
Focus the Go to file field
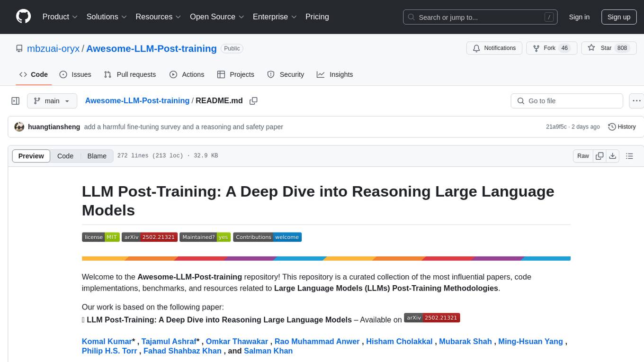pos(567,101)
